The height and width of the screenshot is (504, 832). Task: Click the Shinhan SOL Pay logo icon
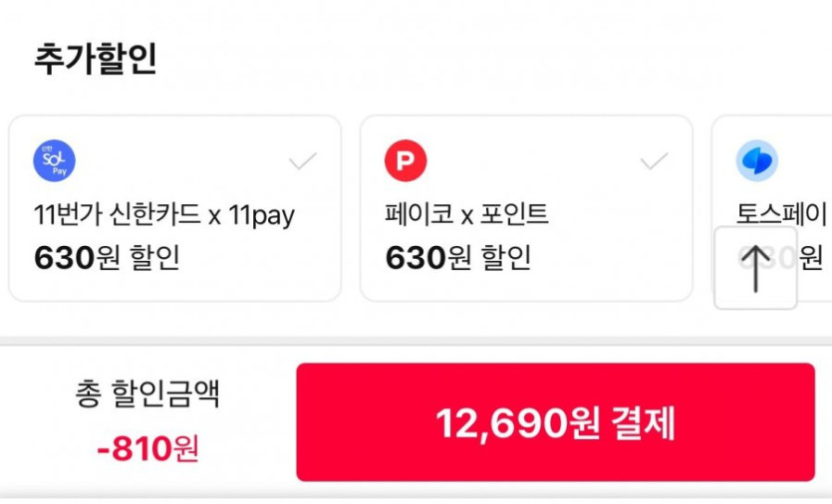[x=55, y=161]
